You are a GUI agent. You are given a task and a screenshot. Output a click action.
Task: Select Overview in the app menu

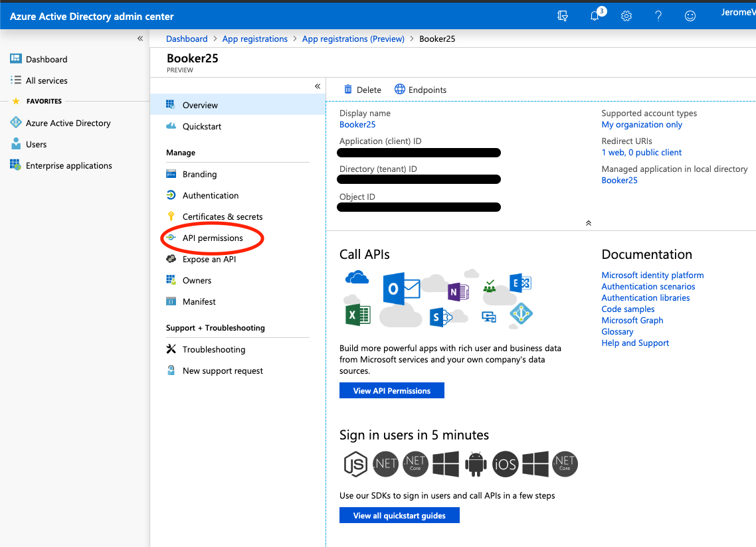pos(200,105)
